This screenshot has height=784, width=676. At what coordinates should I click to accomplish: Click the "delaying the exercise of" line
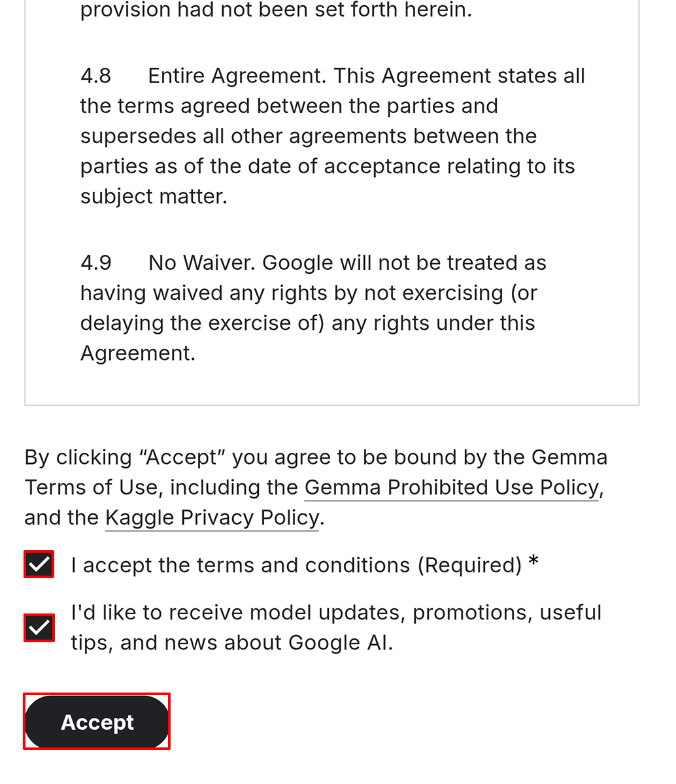point(307,323)
